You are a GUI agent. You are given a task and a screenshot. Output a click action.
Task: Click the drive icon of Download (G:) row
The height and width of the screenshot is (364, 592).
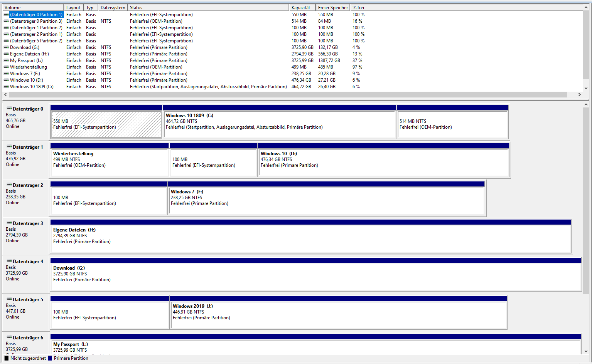pyautogui.click(x=6, y=47)
